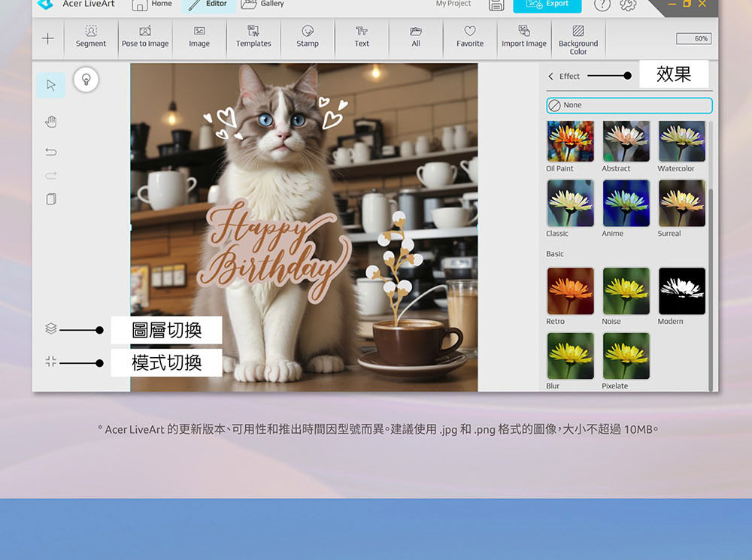Select the Segment tool
Image resolution: width=752 pixels, height=560 pixels.
pyautogui.click(x=91, y=37)
